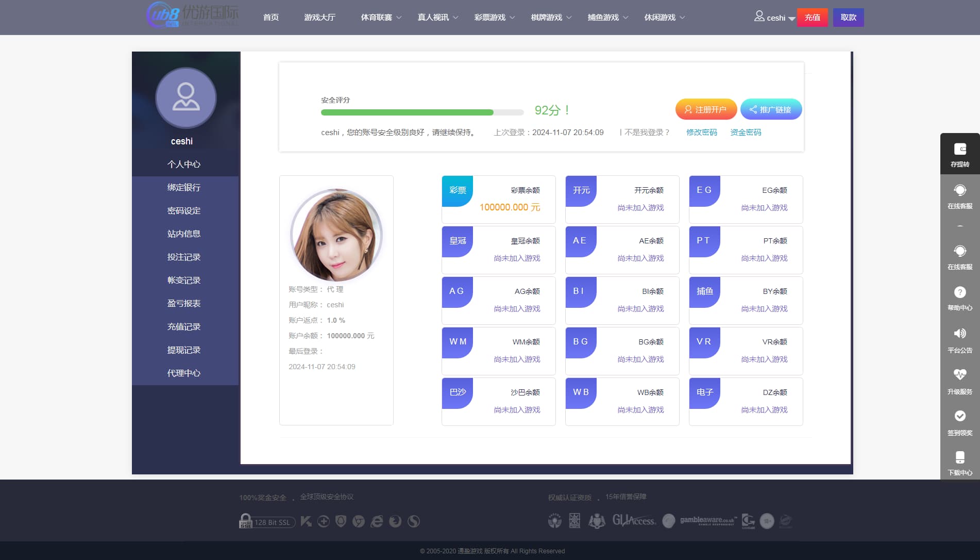
Task: Expand the 体育联赛 dropdown menu
Action: tap(381, 18)
